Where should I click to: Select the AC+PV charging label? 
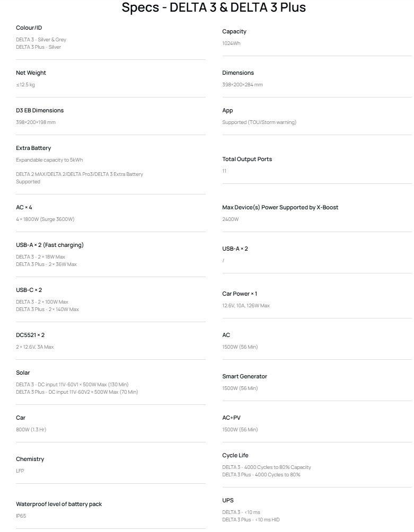click(x=231, y=418)
